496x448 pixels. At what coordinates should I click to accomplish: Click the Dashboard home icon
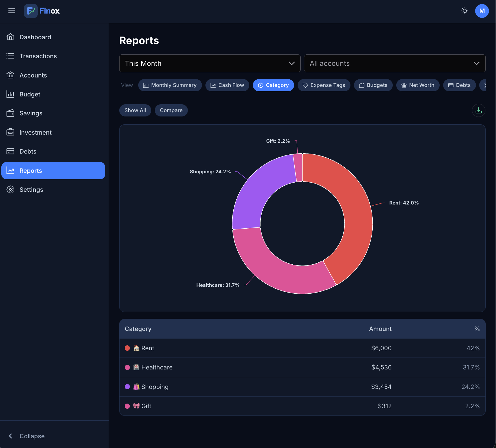click(x=10, y=37)
